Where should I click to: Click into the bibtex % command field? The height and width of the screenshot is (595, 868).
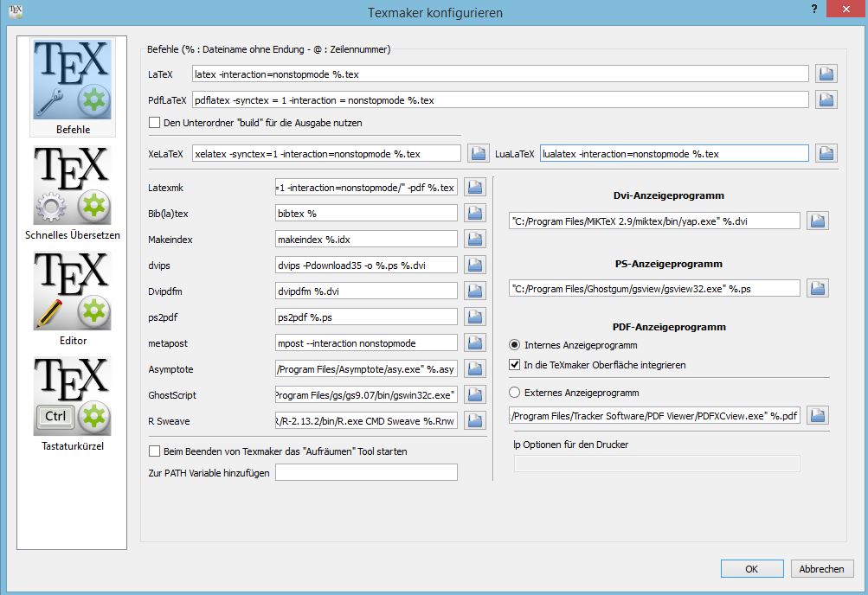coord(366,214)
